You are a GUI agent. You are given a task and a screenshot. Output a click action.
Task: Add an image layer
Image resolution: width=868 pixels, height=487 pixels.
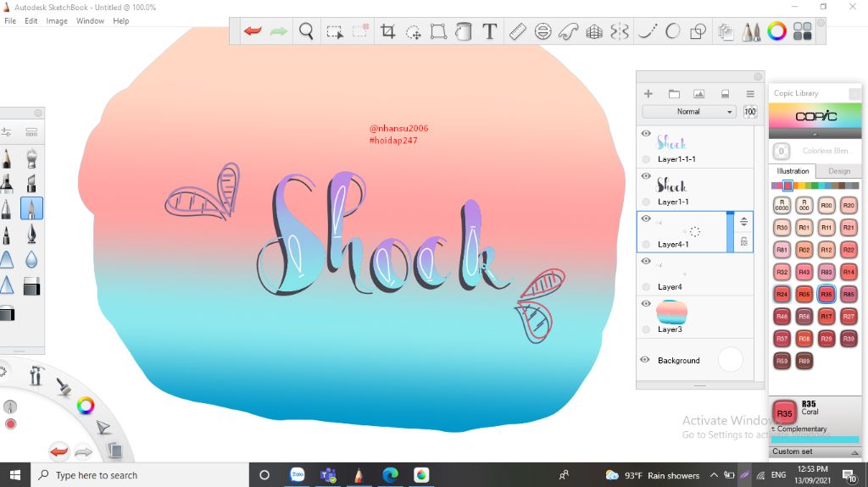point(699,93)
